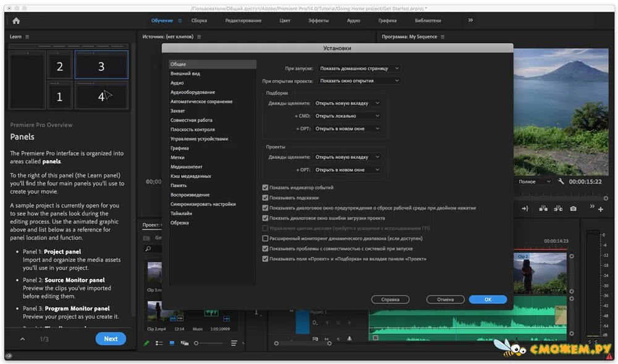Switch to the 'Редактирование' workspace tab

tap(243, 20)
